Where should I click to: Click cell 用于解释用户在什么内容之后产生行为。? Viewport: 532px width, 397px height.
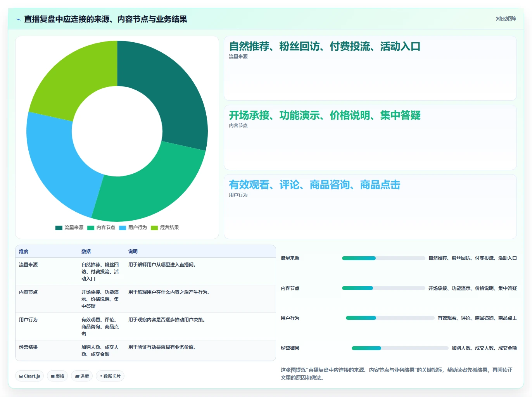point(170,292)
